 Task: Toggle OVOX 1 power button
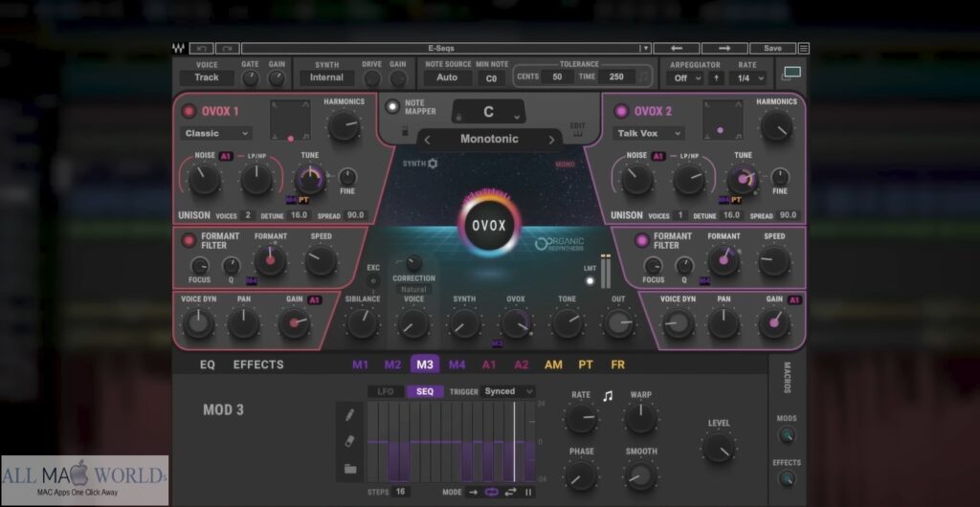(x=189, y=112)
